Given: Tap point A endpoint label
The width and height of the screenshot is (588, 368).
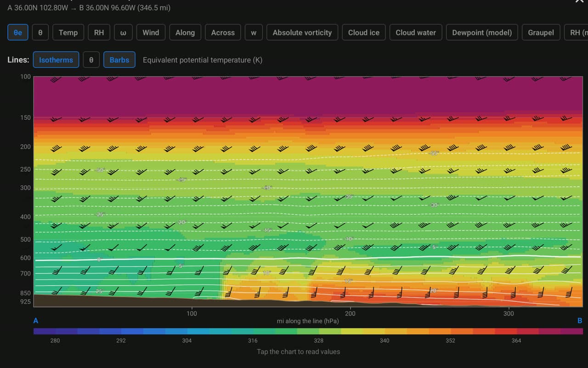Looking at the screenshot, I should (x=36, y=321).
